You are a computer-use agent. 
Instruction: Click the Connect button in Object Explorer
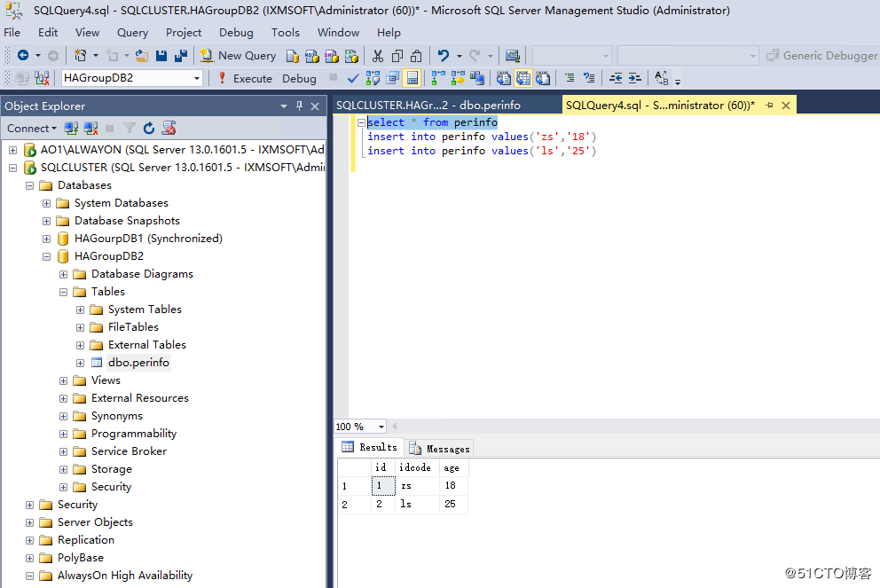[27, 129]
